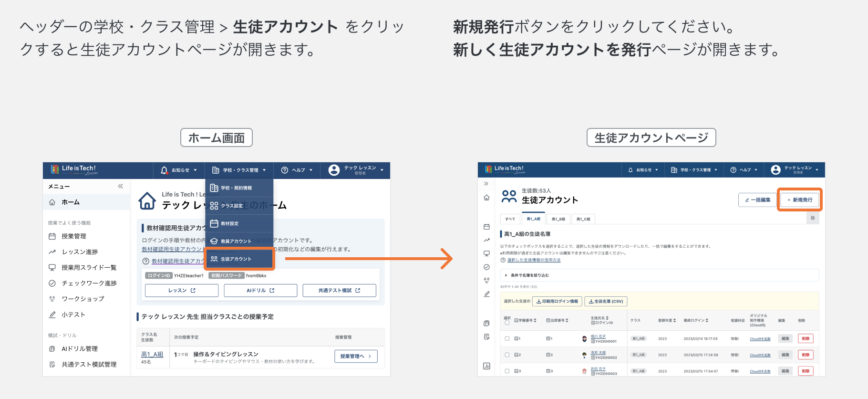This screenshot has height=399, width=868.
Task: Click the circled checkmark icon in student page sidebar
Action: [486, 267]
